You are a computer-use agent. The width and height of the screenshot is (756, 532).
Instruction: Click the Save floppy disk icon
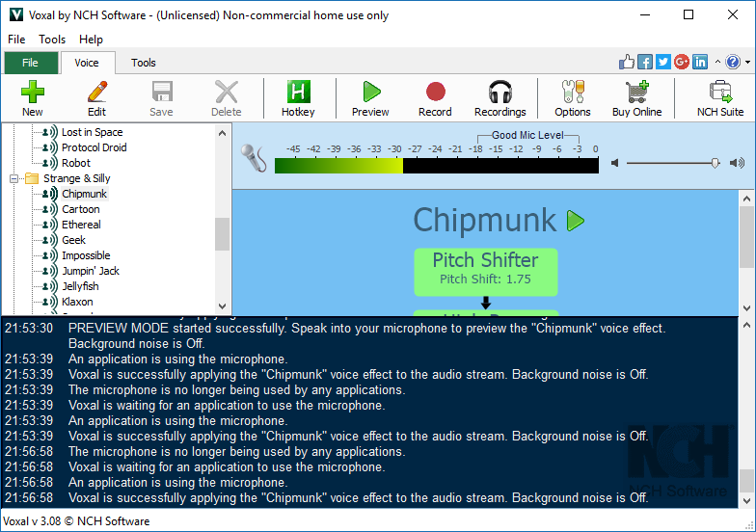[x=162, y=92]
